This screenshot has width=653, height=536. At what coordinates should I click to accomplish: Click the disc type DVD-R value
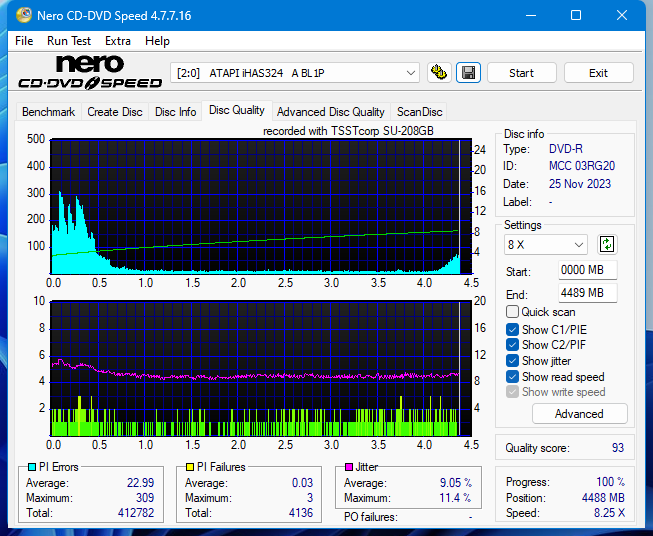click(x=566, y=149)
